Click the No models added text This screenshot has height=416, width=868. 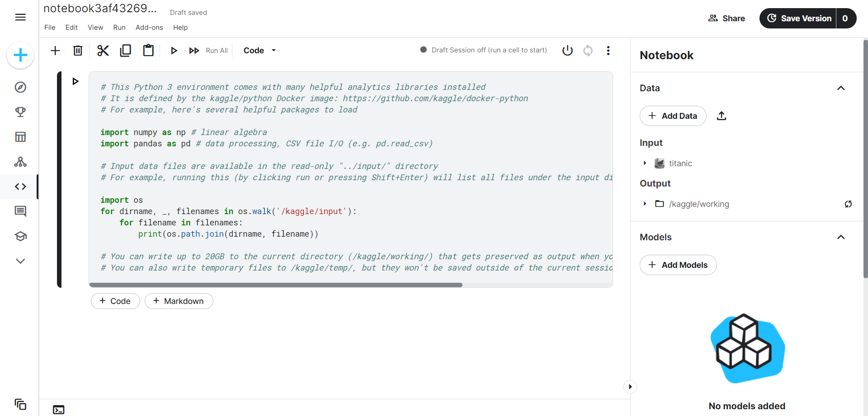[747, 406]
